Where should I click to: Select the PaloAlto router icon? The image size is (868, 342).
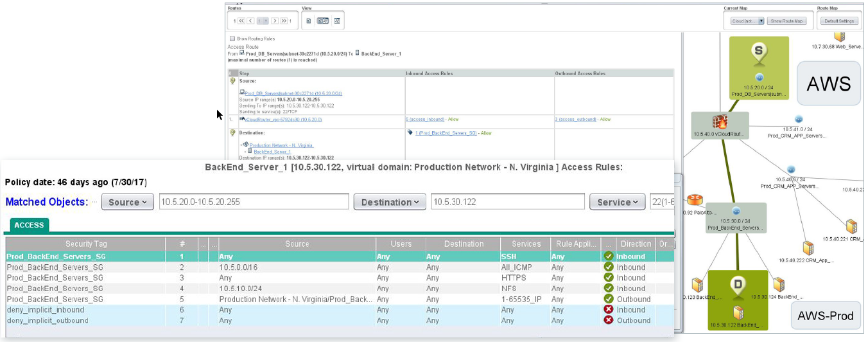[695, 201]
